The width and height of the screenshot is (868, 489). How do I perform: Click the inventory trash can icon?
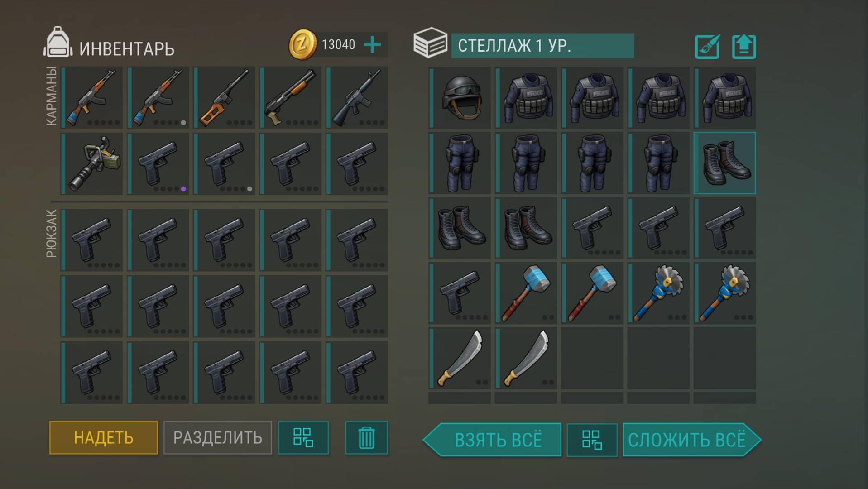click(366, 438)
